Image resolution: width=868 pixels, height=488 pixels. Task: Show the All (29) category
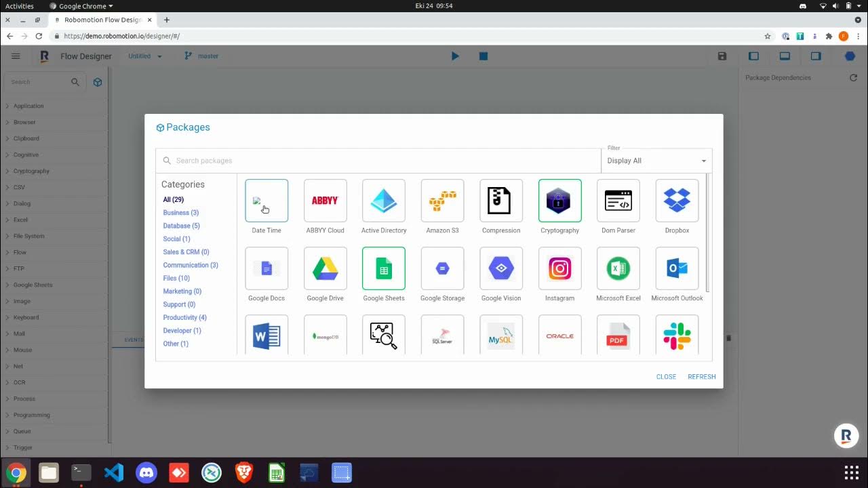[173, 200]
